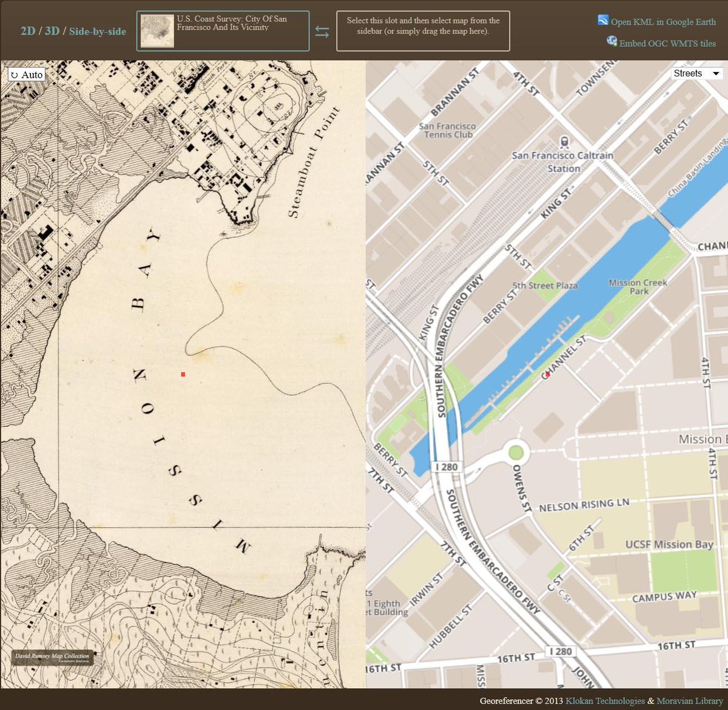Viewport: 728px width, 710px height.
Task: Switch to 2D view mode
Action: 28,31
